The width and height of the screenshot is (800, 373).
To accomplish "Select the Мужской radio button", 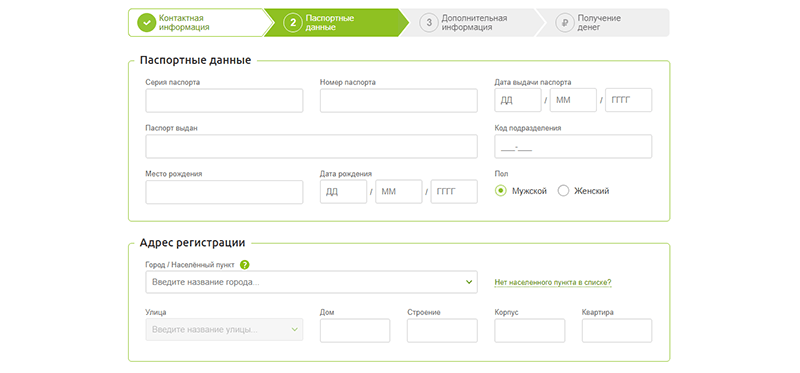I will pos(501,191).
